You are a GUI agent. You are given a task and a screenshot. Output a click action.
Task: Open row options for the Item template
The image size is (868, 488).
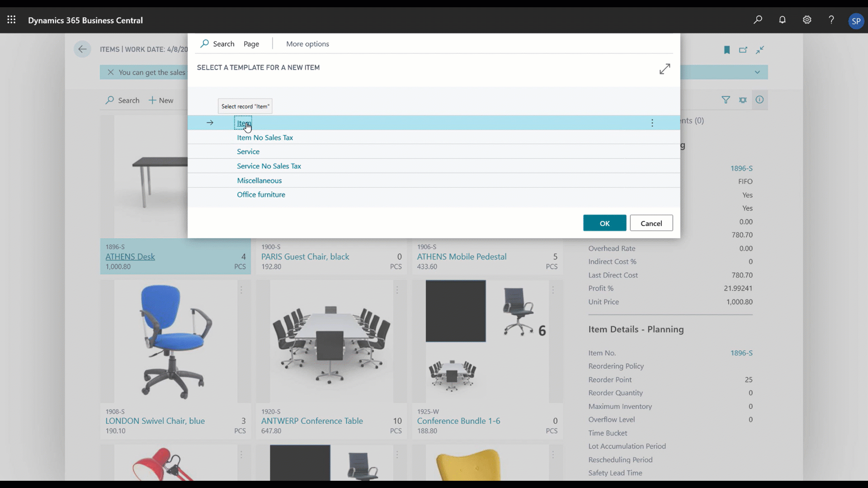coord(652,123)
